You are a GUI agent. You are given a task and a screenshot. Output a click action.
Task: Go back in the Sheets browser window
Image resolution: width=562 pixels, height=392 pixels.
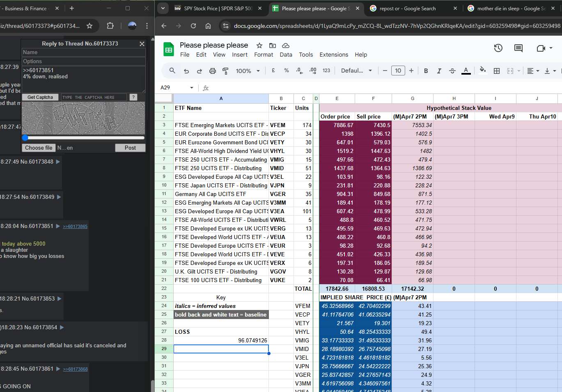(164, 26)
